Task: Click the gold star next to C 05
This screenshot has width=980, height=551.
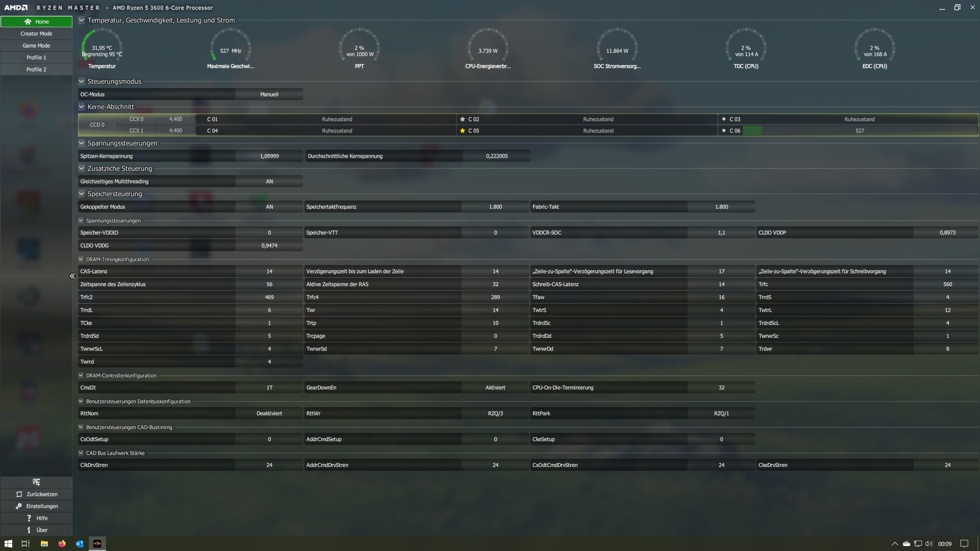Action: point(462,130)
